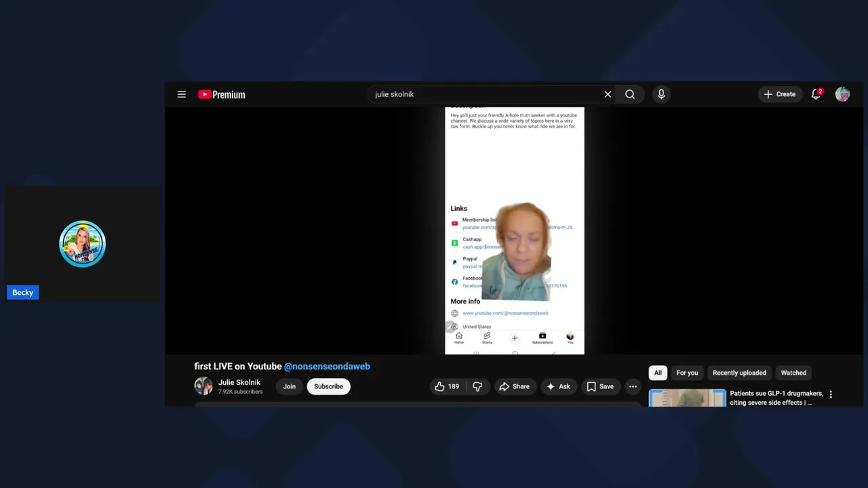The height and width of the screenshot is (488, 868).
Task: Open options for the GLP-1 suggested video
Action: (831, 394)
